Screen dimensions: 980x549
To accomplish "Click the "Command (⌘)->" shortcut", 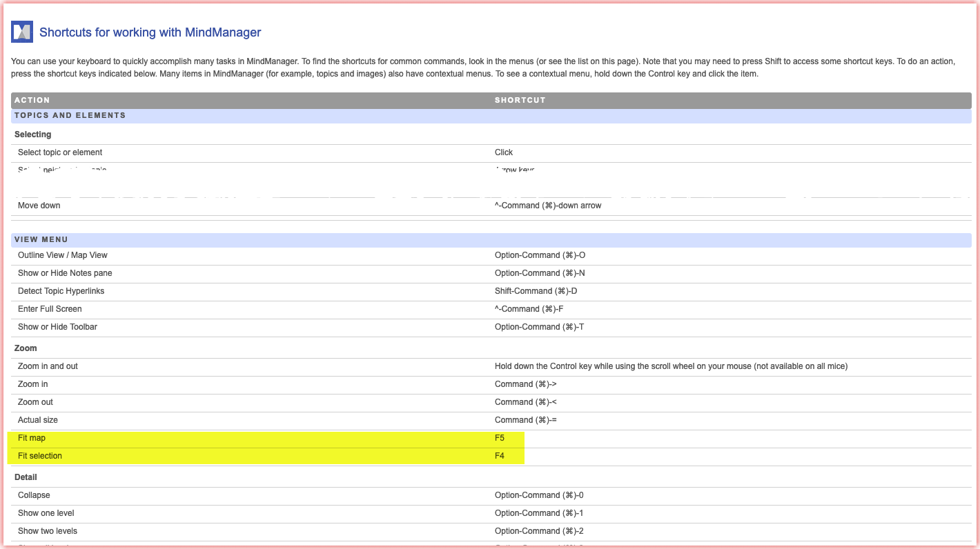I will point(526,384).
